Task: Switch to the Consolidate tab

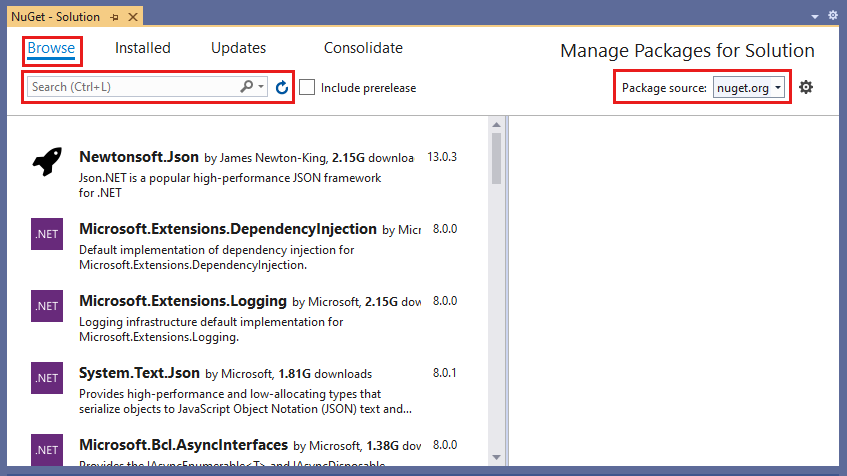Action: tap(363, 48)
